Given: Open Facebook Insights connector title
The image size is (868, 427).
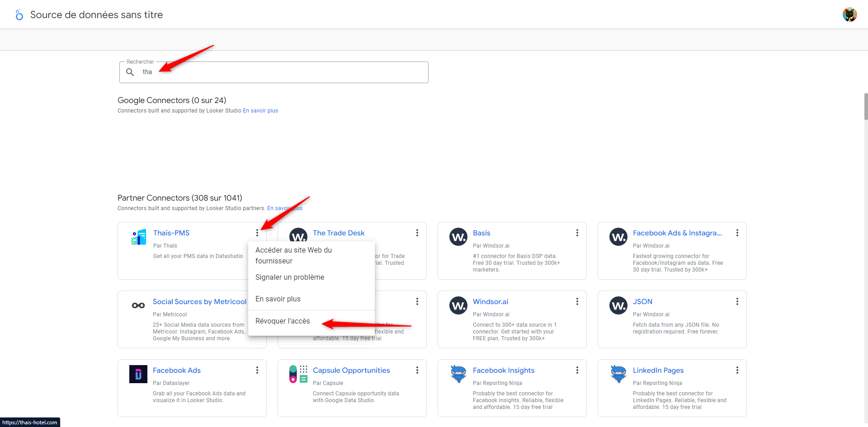Looking at the screenshot, I should pos(504,370).
